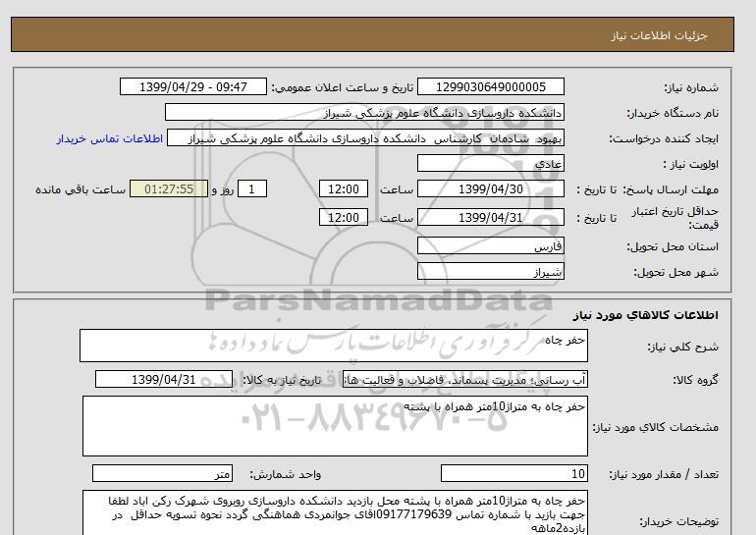Viewport: 756px width, 535px height.
Task: Click the ساعت باقی مانده label
Action: [x=81, y=189]
